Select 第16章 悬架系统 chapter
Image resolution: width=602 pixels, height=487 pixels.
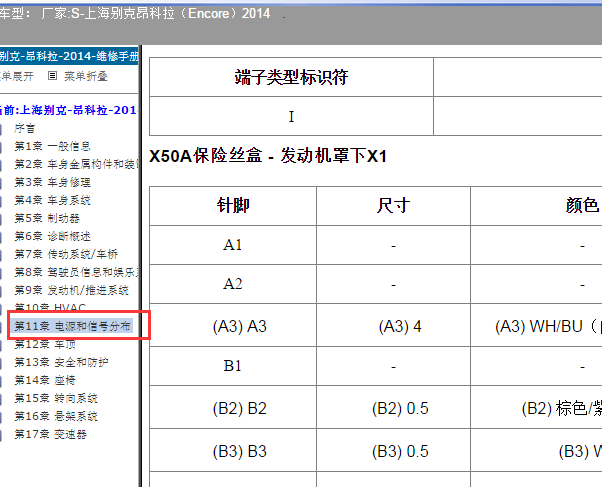pos(56,416)
